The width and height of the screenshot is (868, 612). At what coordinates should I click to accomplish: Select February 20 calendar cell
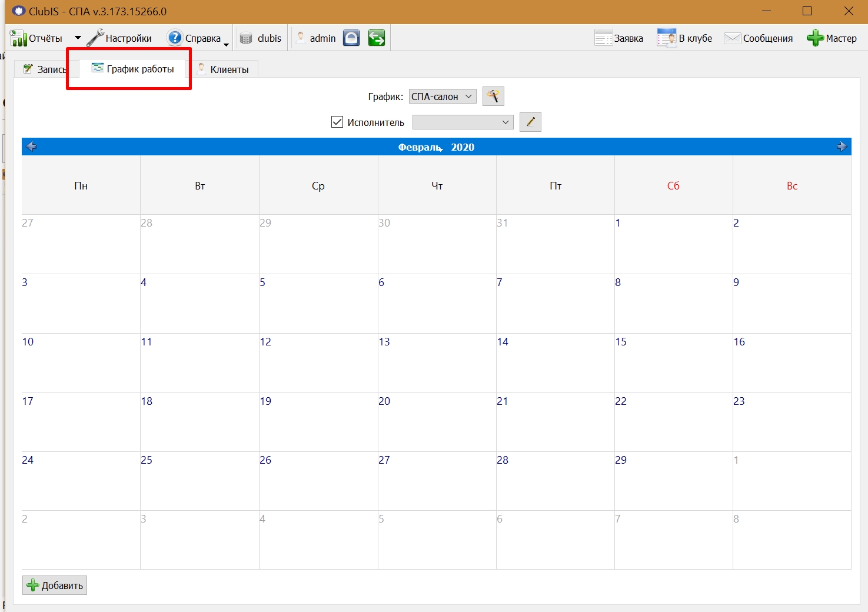click(x=437, y=423)
